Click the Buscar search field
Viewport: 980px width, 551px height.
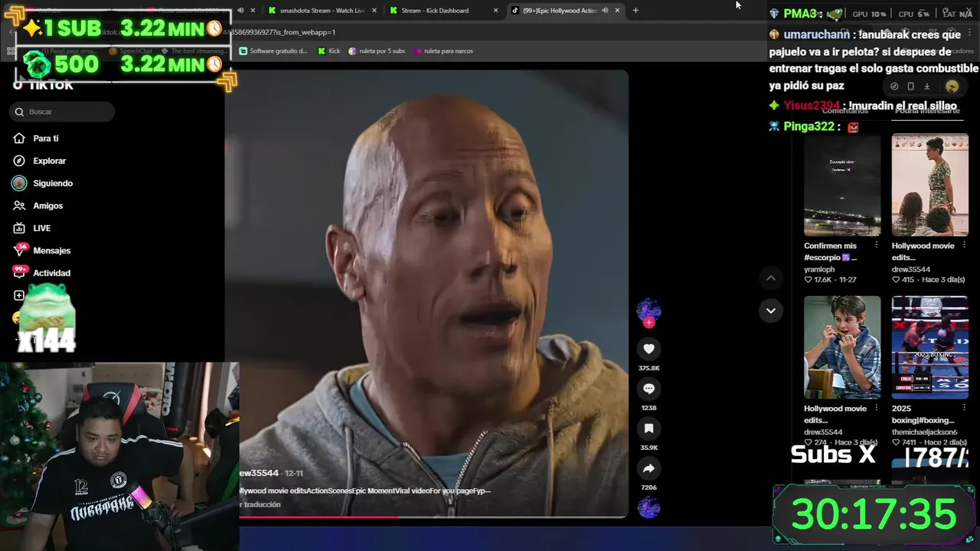(x=63, y=112)
